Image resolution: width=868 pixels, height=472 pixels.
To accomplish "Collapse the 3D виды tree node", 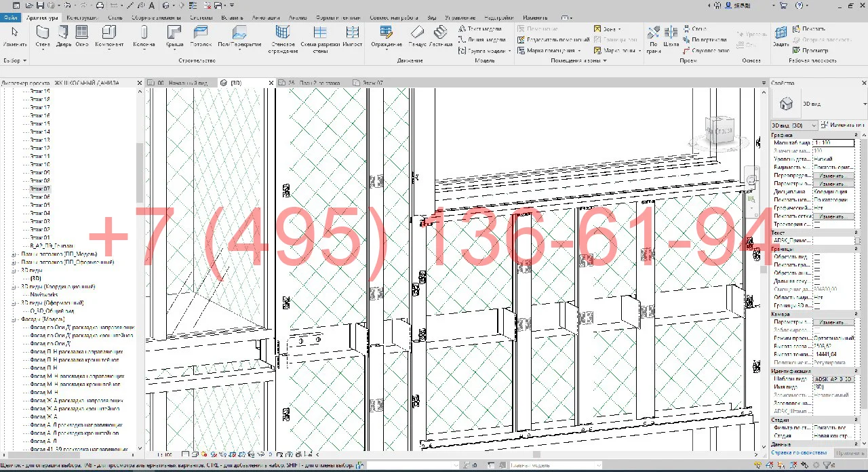I will tap(14, 271).
